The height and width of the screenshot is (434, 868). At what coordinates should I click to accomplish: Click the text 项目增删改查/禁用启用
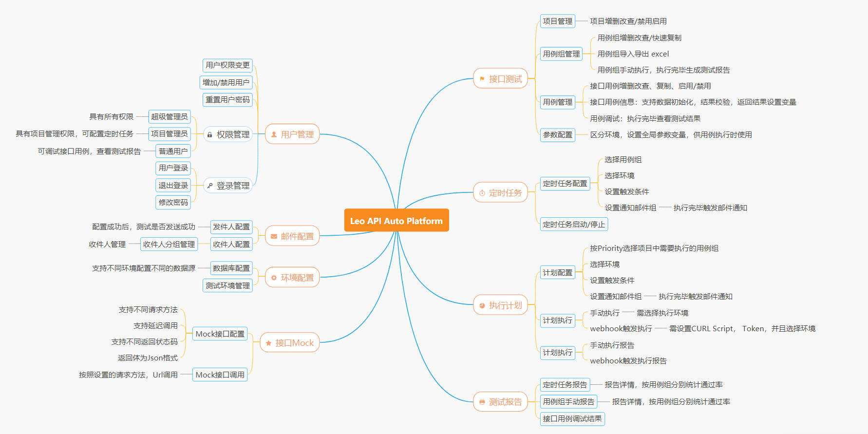coord(628,21)
